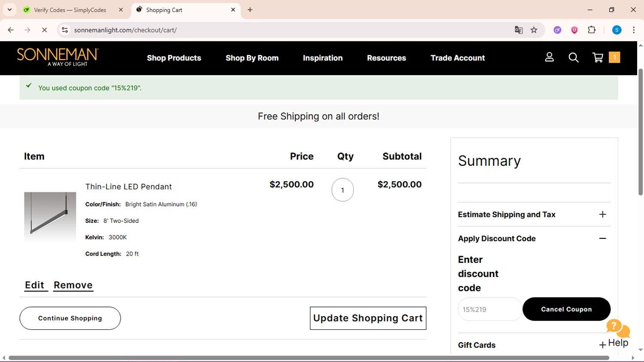Click the 8' Two-Sided size text
Screen dimensions: 644x362
(x=121, y=221)
